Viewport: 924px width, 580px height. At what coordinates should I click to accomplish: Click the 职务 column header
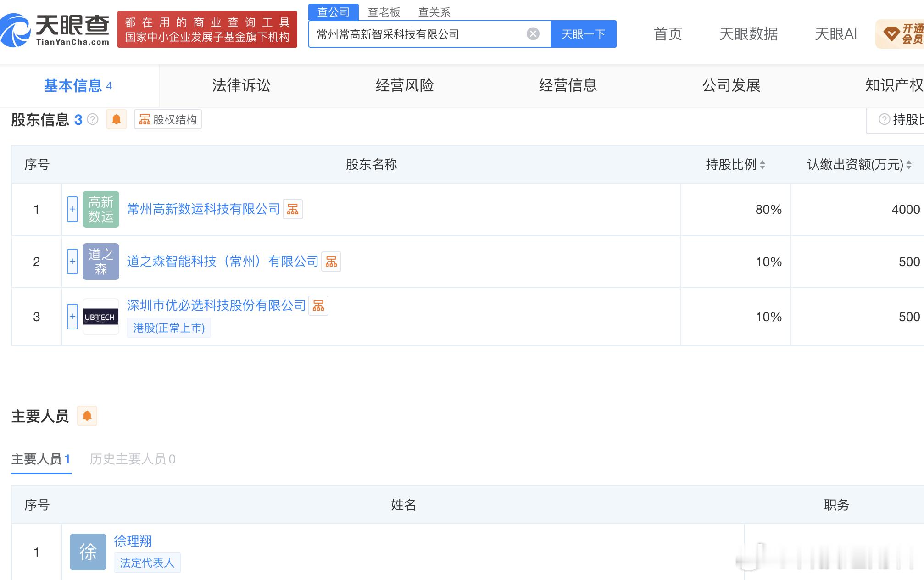[836, 505]
